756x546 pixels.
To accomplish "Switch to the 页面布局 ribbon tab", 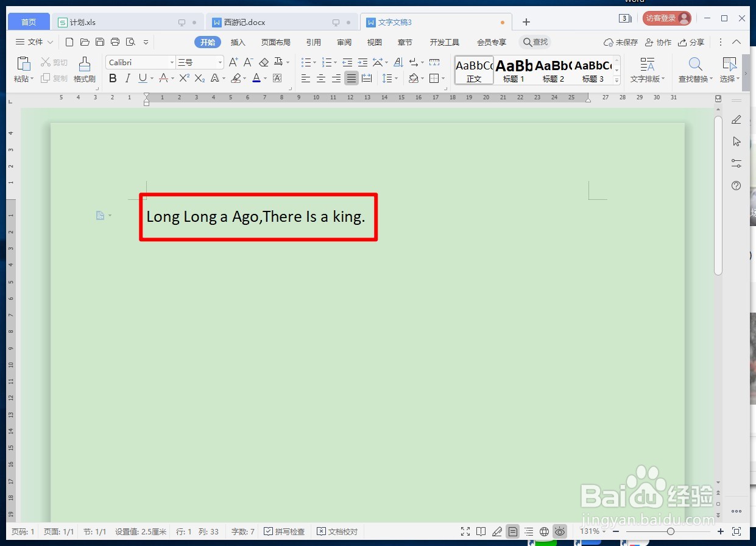I will pyautogui.click(x=276, y=42).
